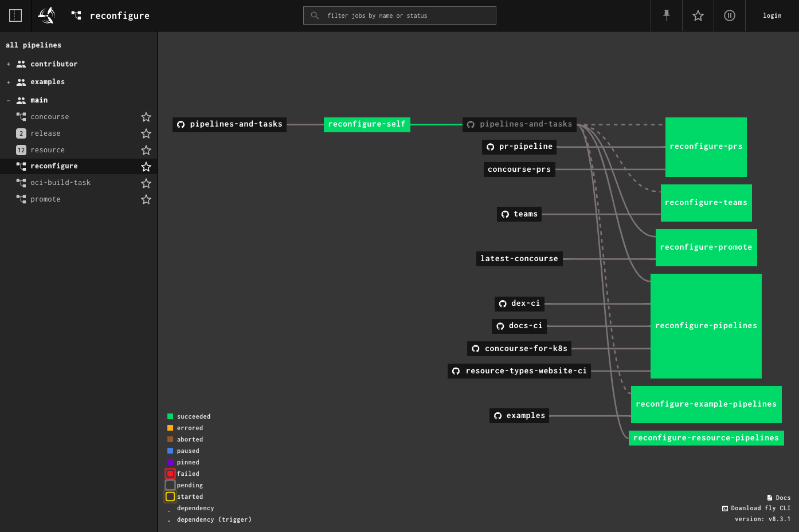Open the examples git resource
This screenshot has width=799, height=532.
[519, 416]
